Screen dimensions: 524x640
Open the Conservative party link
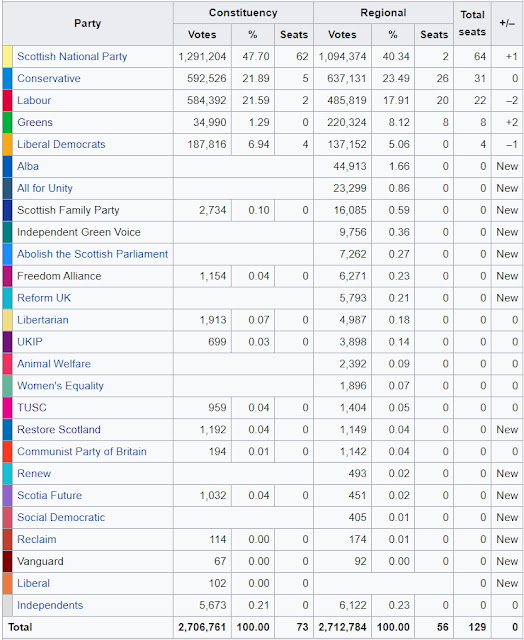point(49,78)
